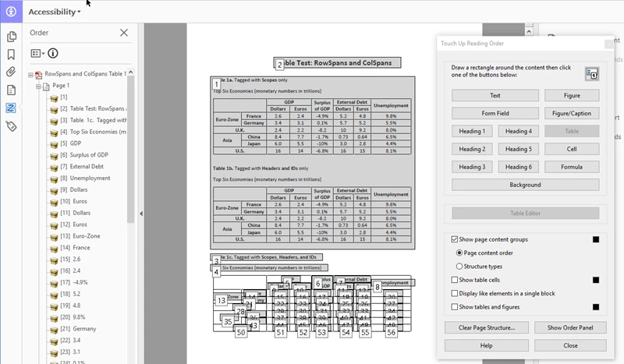The height and width of the screenshot is (364, 624).
Task: Select tree item [2] Table Test: RowSpans
Action: (94, 108)
